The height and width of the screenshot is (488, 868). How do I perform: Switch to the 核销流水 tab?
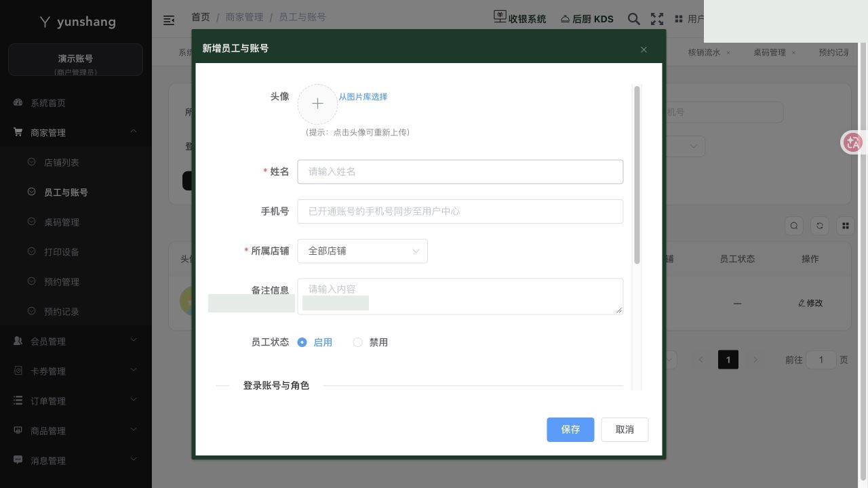pos(704,52)
